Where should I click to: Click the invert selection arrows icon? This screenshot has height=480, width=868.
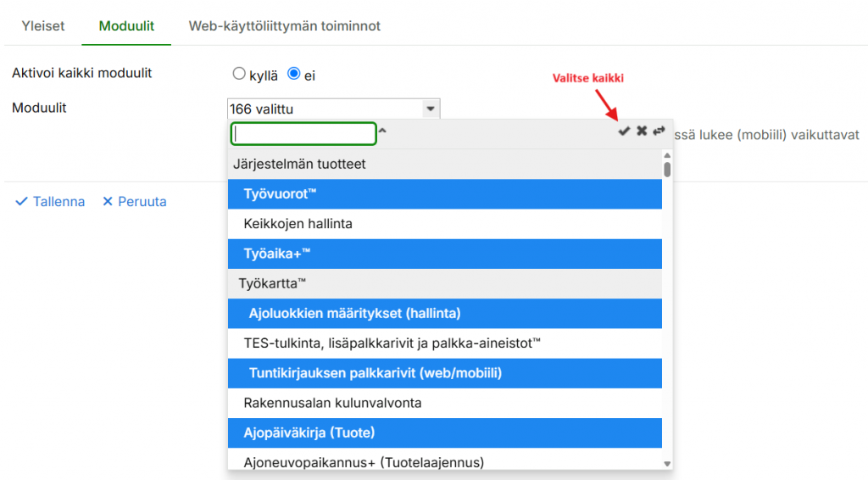(x=659, y=131)
